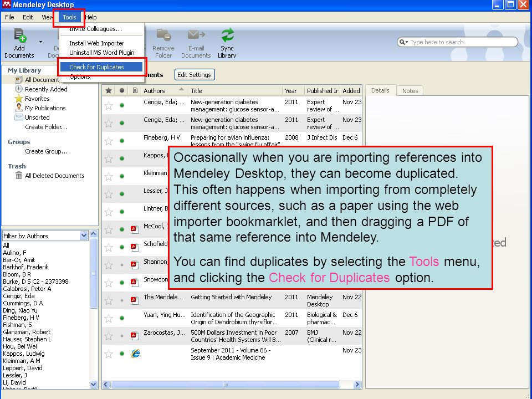Click the horizontal scrollbar thumb of document list
Viewport: 532px width, 399px height.
point(226,385)
